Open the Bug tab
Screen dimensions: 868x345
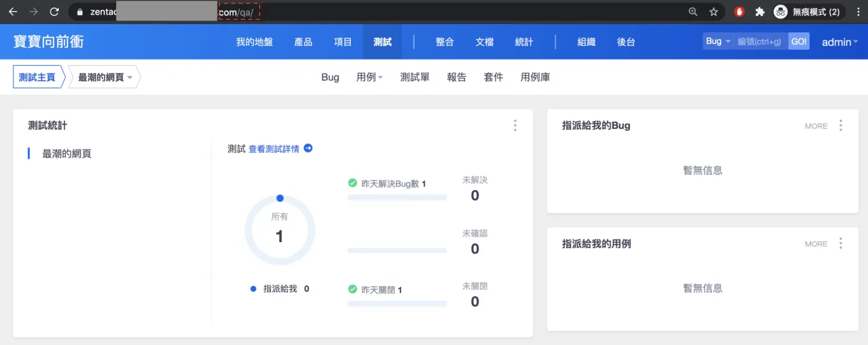coord(330,78)
